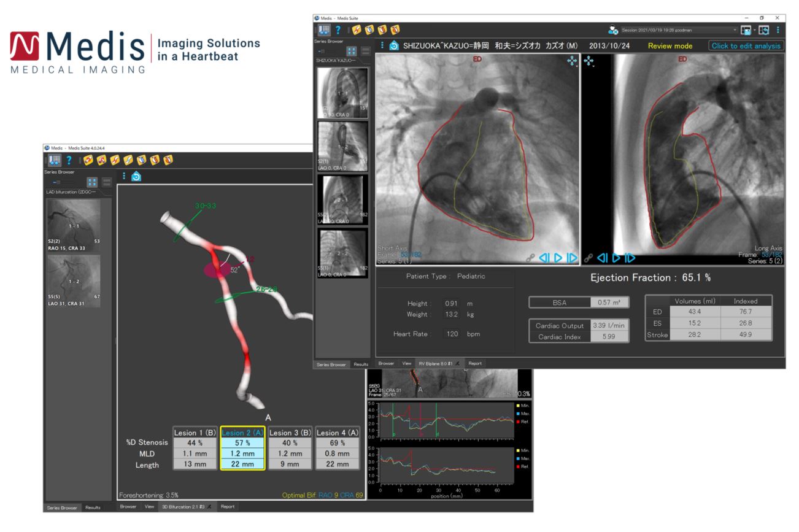799x532 pixels.
Task: Open the Session dropdown list
Action: 736,29
